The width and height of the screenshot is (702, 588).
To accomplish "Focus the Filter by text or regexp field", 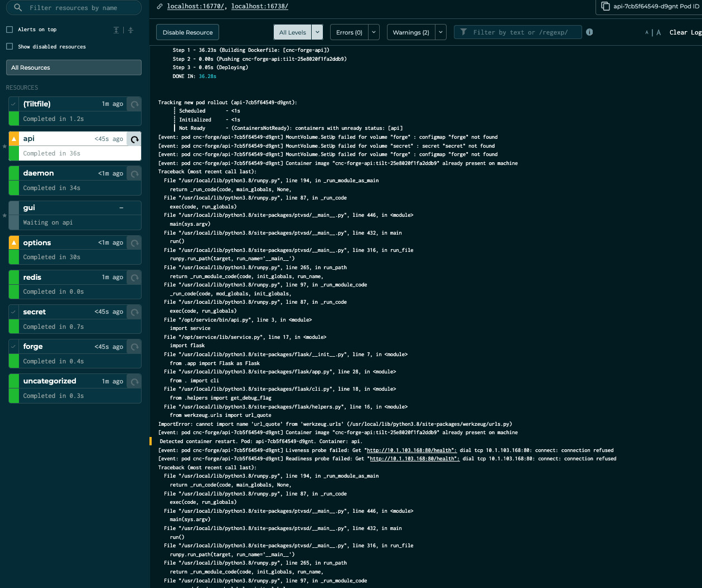I will click(x=518, y=32).
